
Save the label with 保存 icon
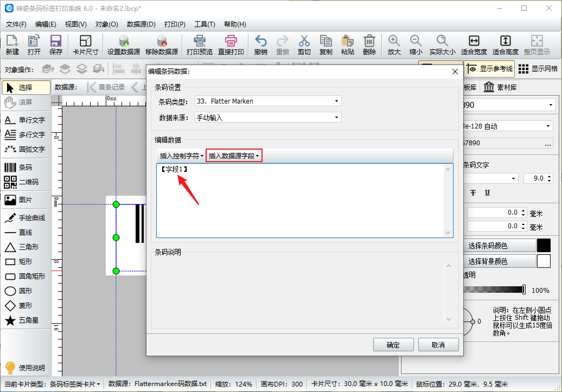tap(55, 45)
